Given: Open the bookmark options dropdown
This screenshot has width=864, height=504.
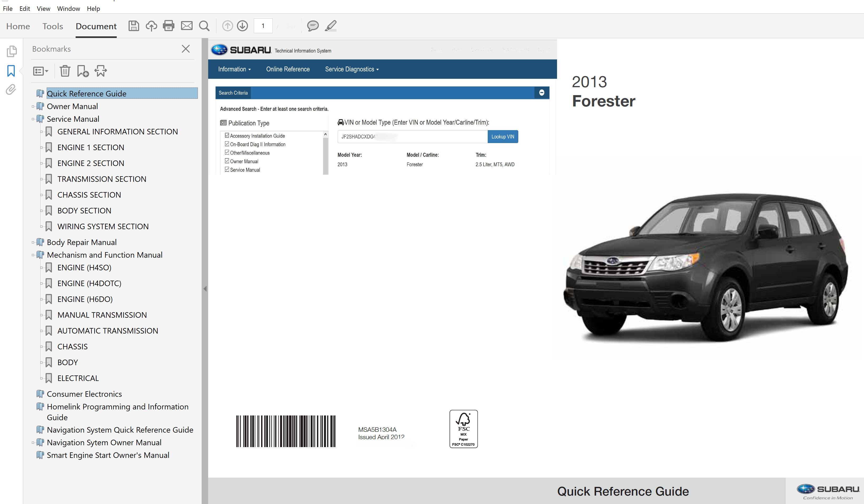Looking at the screenshot, I should (41, 71).
